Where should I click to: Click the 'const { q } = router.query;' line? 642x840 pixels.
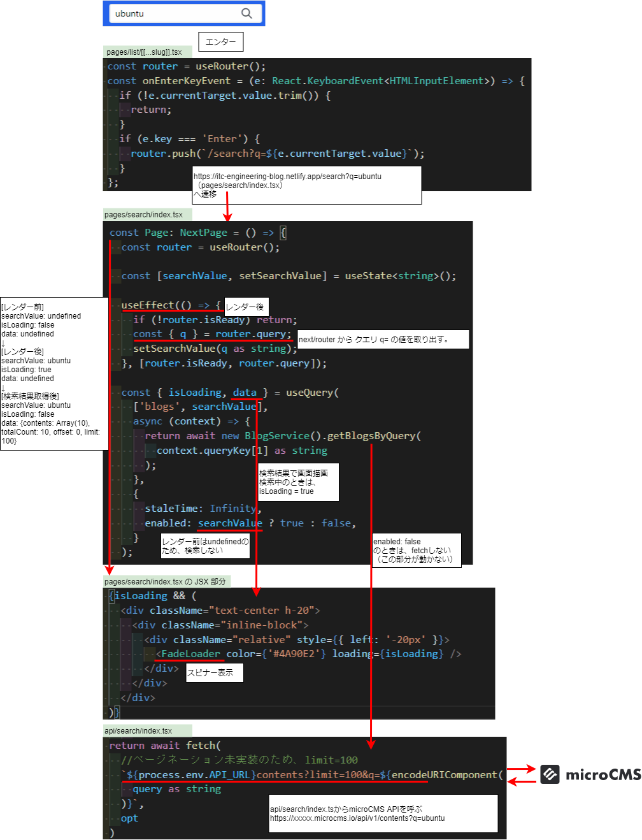(212, 334)
